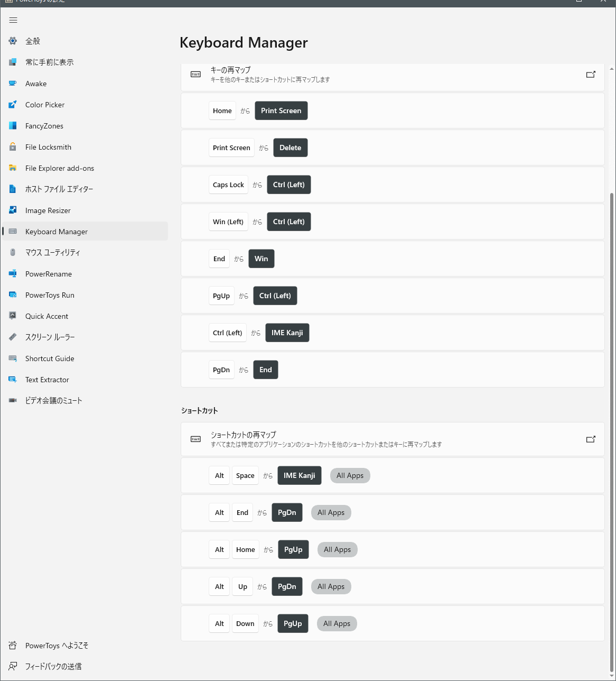This screenshot has width=616, height=681.
Task: Click the Win (Left) key label
Action: coord(228,222)
